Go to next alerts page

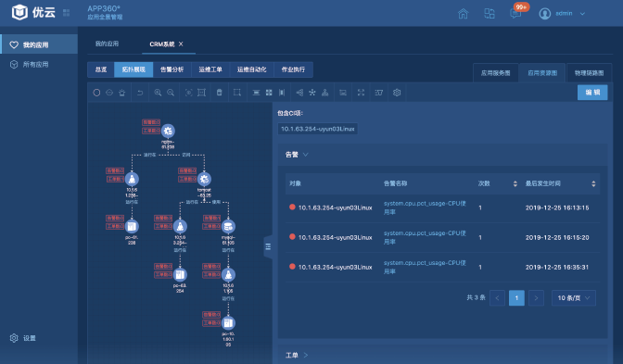click(x=536, y=297)
